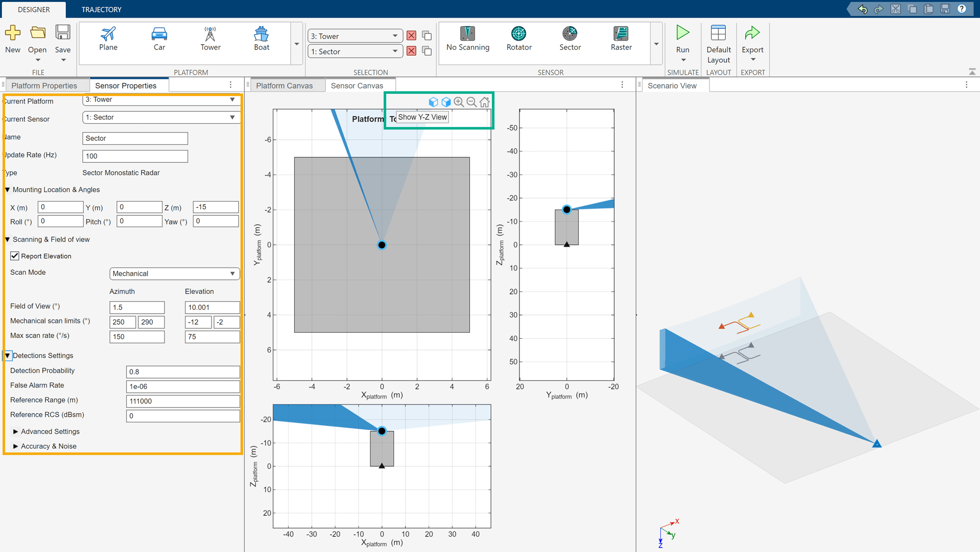
Task: Create a new scenario with New
Action: tap(13, 39)
